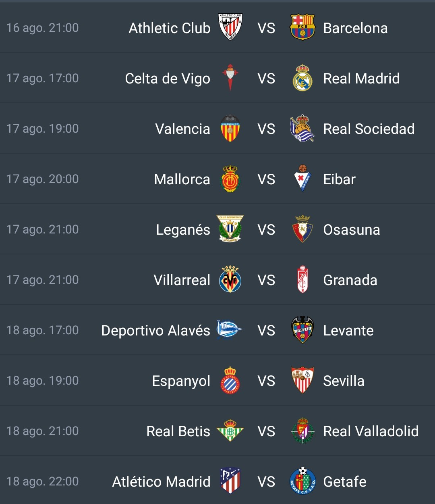Open the Levante crest icon
The width and height of the screenshot is (435, 504).
[302, 329]
